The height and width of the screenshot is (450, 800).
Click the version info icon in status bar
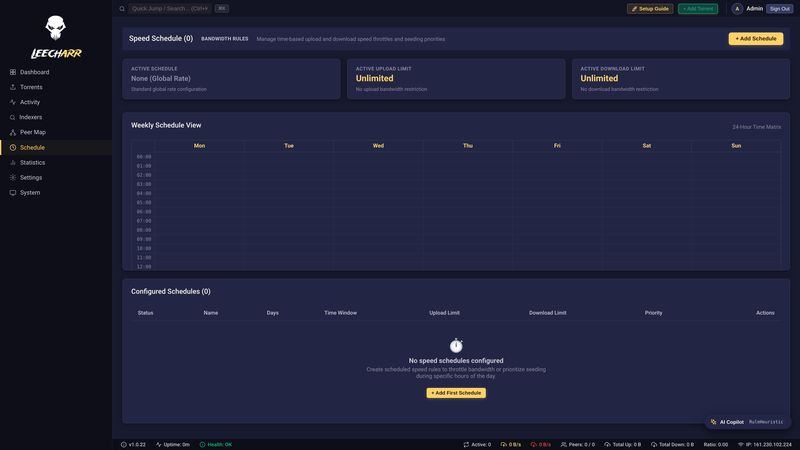[x=123, y=444]
